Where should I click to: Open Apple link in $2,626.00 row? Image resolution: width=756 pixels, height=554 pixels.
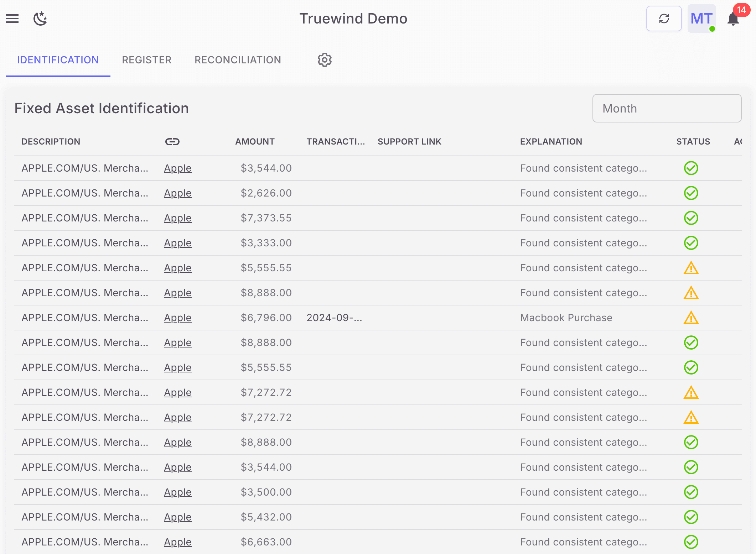coord(177,193)
